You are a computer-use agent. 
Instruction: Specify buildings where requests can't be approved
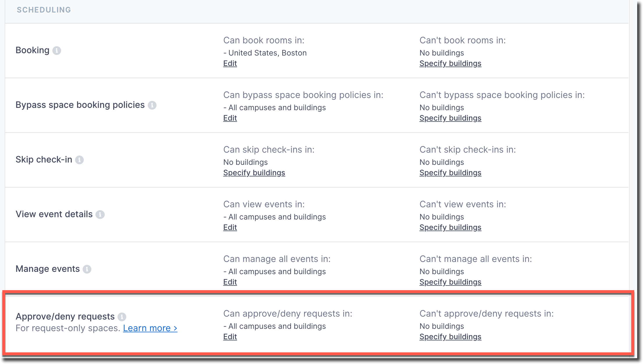[450, 337]
